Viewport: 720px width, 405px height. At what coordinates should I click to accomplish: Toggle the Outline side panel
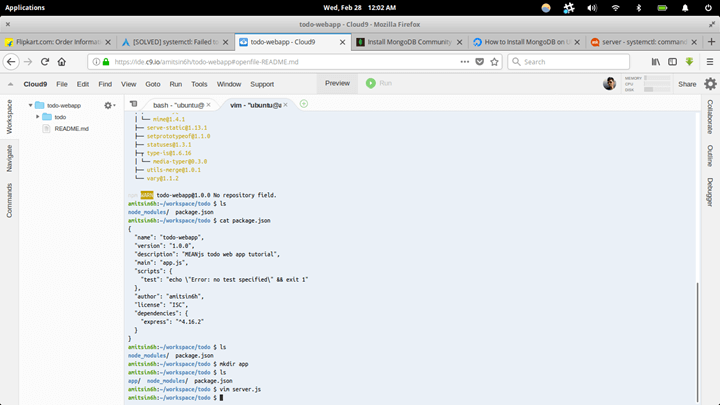(x=710, y=156)
